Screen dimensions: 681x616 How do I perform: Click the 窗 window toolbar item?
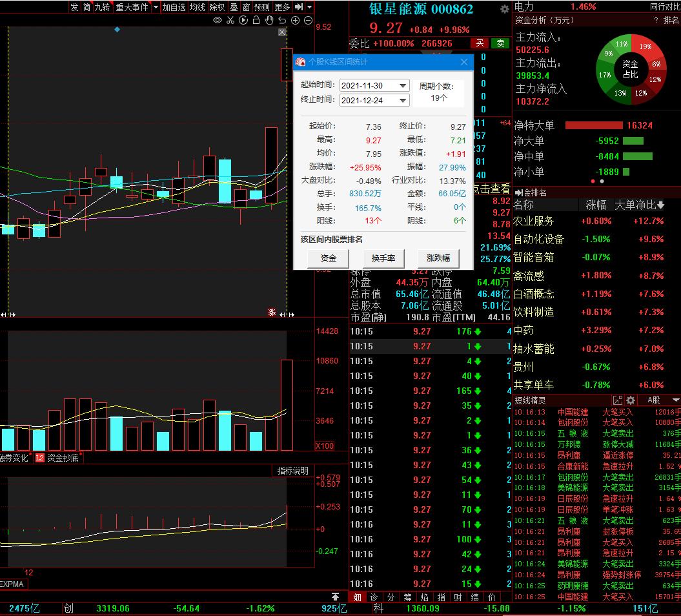246,7
